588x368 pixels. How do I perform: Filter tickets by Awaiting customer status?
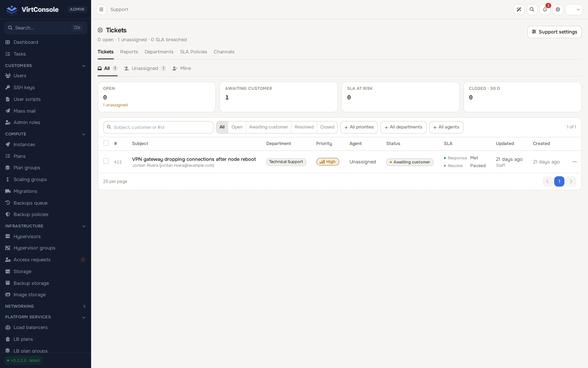click(x=268, y=127)
